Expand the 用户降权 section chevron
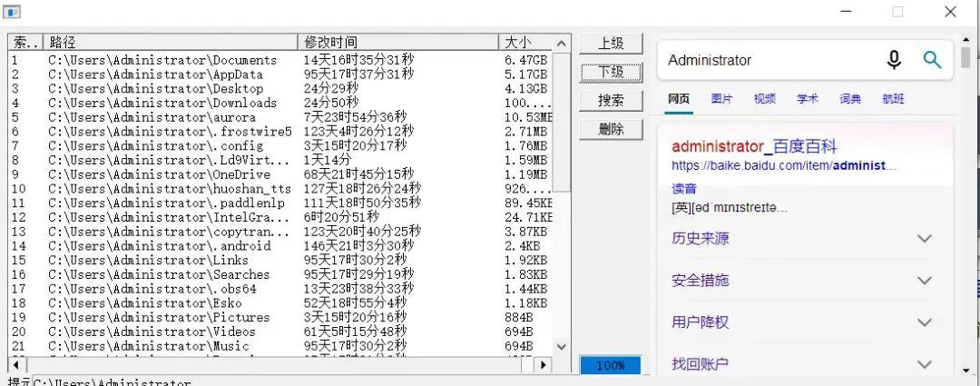Viewport: 980px width, 386px height. (925, 322)
